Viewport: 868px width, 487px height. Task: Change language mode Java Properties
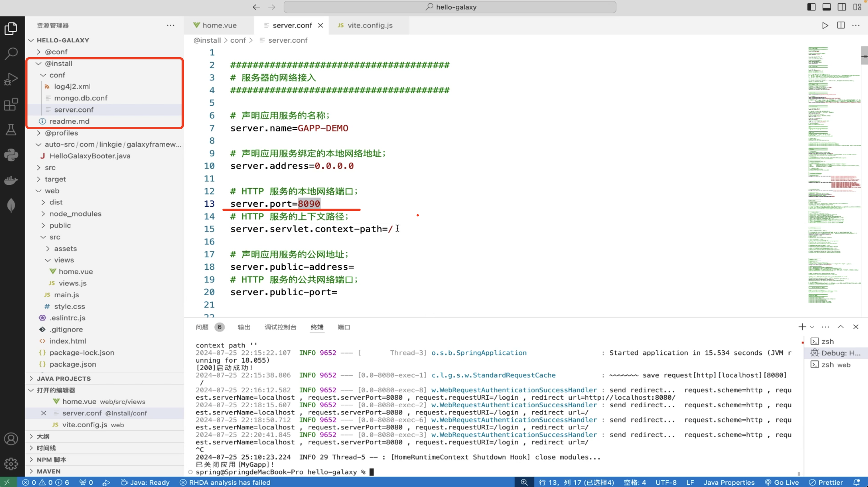tap(729, 482)
